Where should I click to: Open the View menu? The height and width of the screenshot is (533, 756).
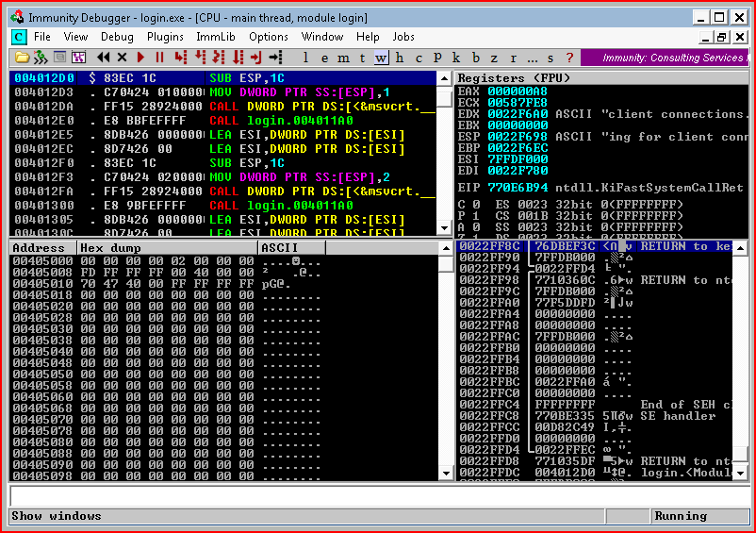tap(75, 37)
